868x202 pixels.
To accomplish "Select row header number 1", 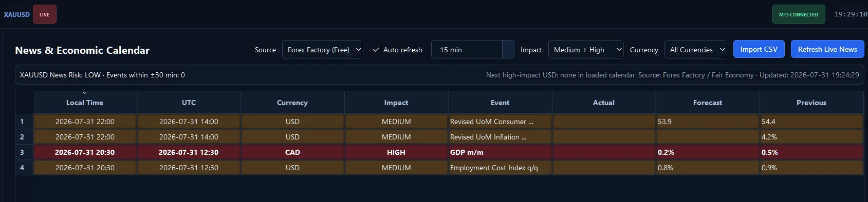I will click(24, 122).
